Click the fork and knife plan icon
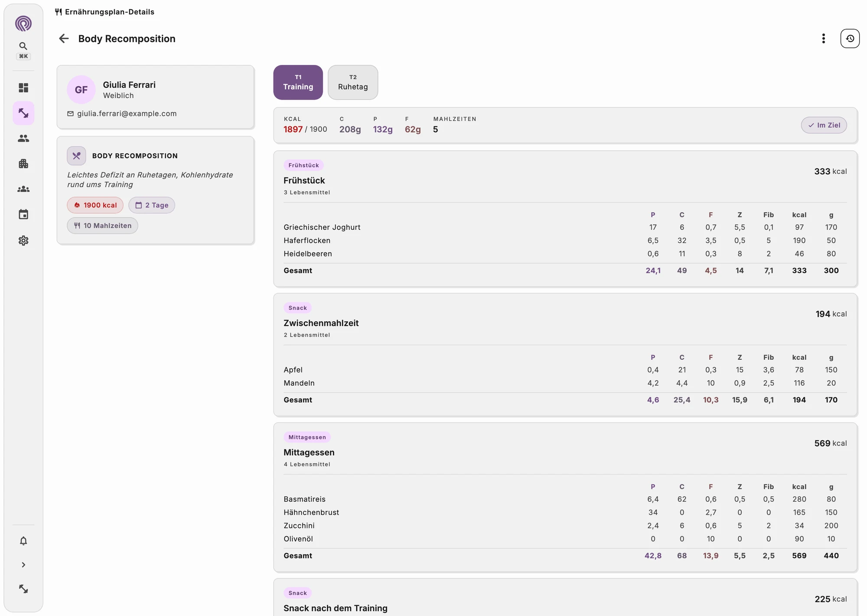867x616 pixels. pos(76,156)
